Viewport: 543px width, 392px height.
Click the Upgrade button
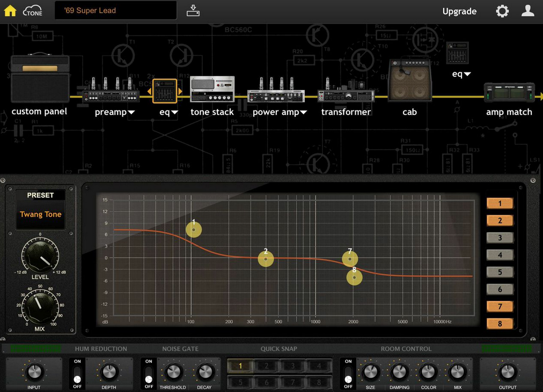point(459,11)
